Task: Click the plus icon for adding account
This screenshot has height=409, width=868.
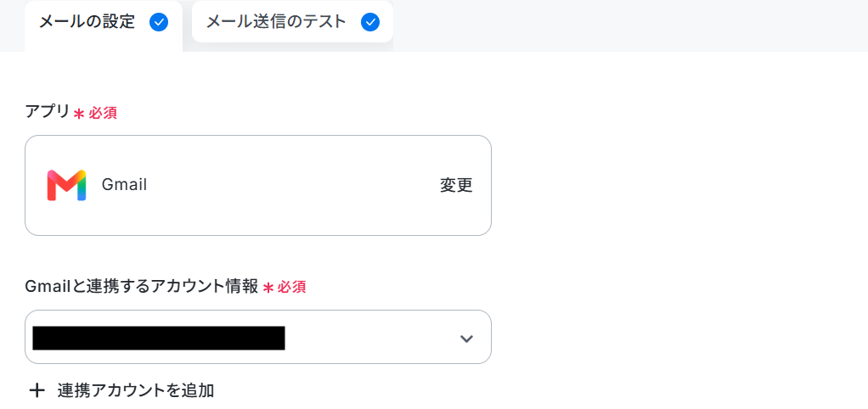Action: [x=37, y=391]
